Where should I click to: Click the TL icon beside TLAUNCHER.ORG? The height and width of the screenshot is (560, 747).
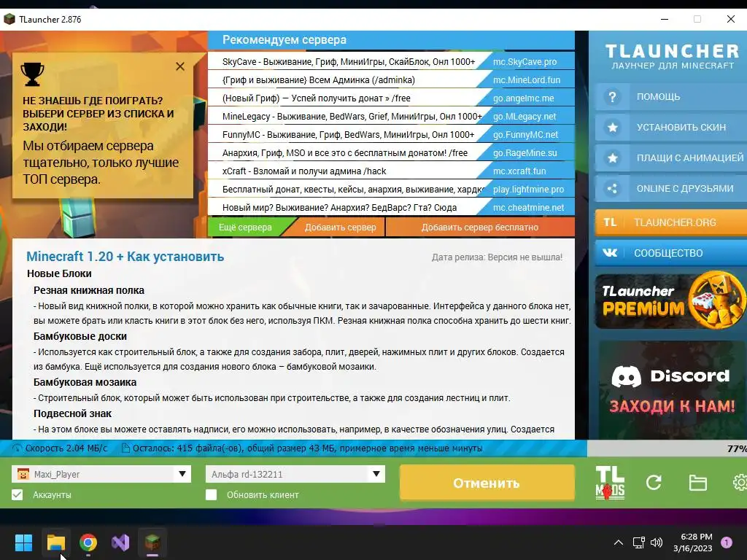(610, 222)
